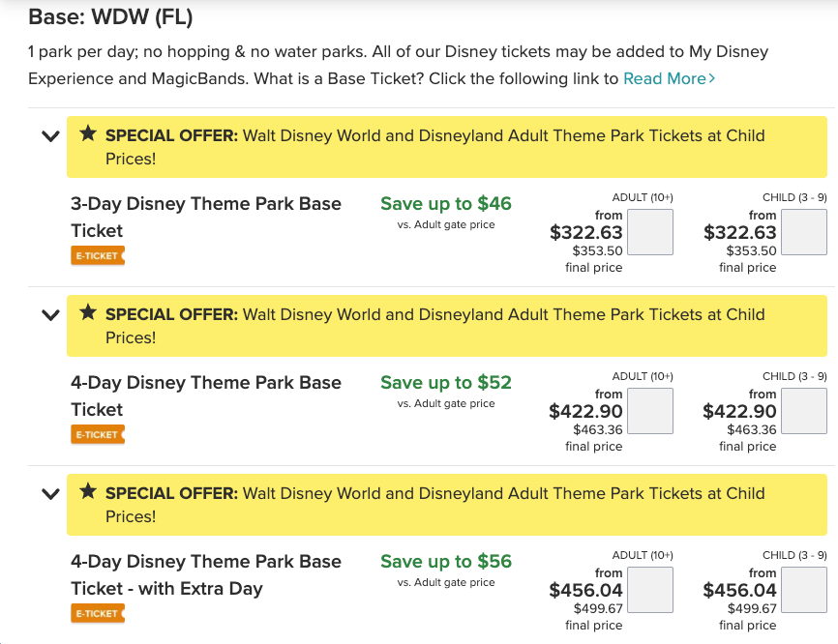Click child quantity box for Extra Day ticket
Viewport: 838px width, 644px height.
803,590
